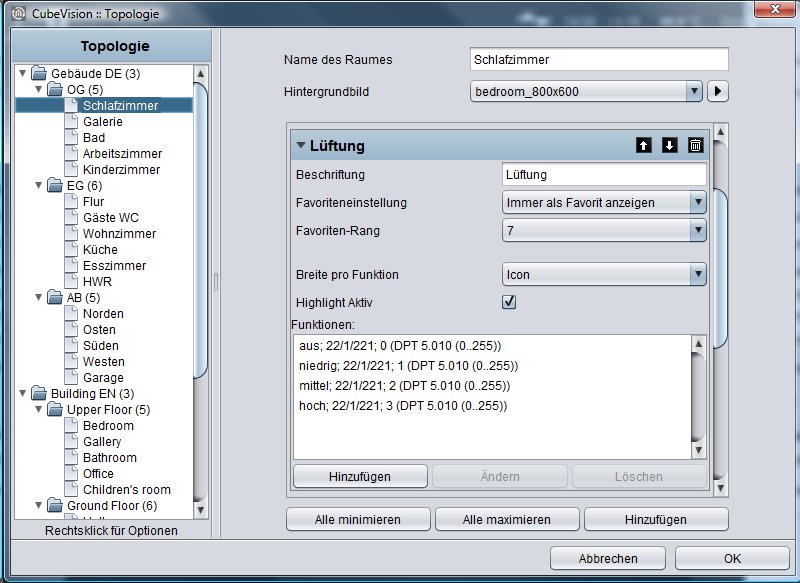
Task: Click the Building EN folder icon
Action: (x=39, y=393)
